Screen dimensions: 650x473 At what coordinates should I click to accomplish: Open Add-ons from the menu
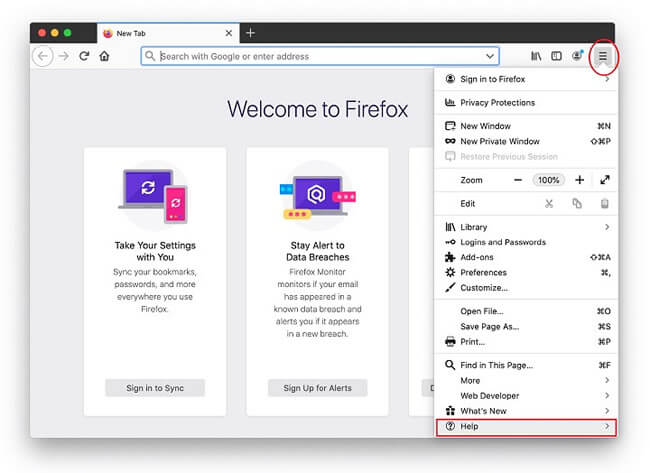point(526,257)
